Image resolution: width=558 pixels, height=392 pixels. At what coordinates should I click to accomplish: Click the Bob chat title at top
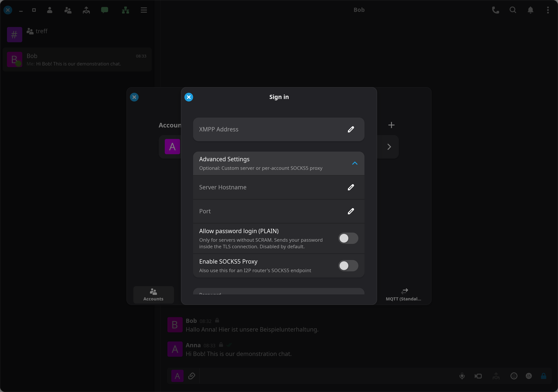tap(359, 10)
